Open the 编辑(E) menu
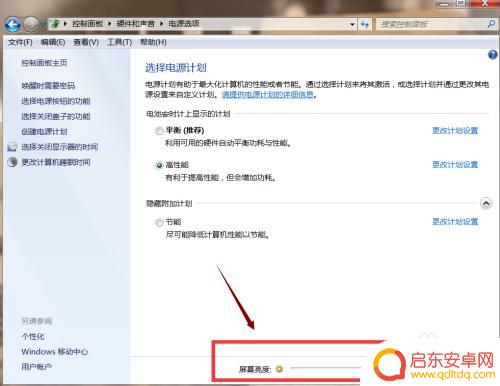 (x=53, y=42)
